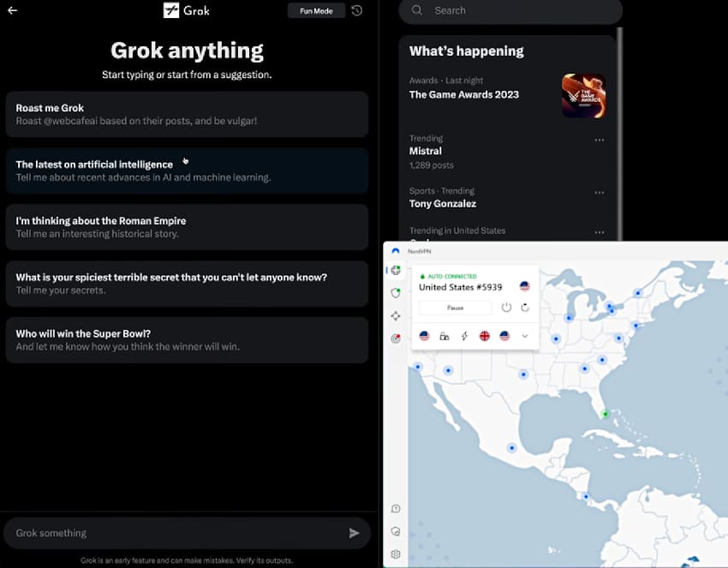Viewport: 728px width, 568px height.
Task: Connect to the United Kingdom flag server
Action: [484, 336]
